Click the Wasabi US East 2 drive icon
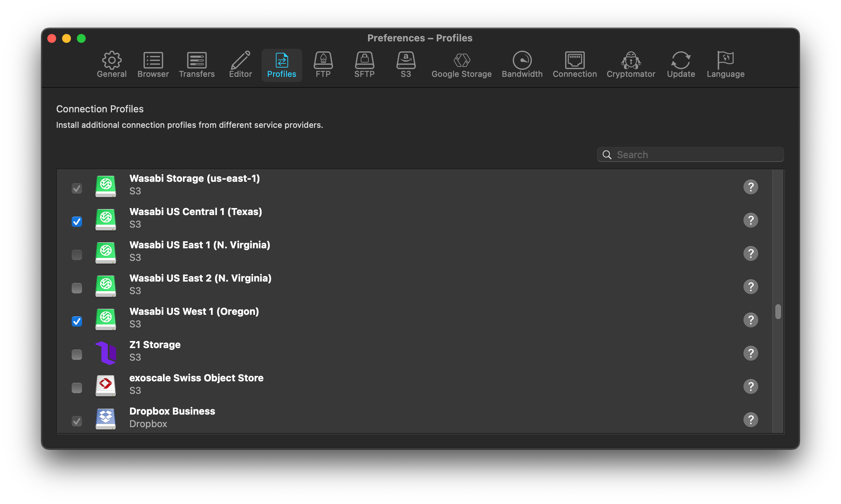 point(106,286)
